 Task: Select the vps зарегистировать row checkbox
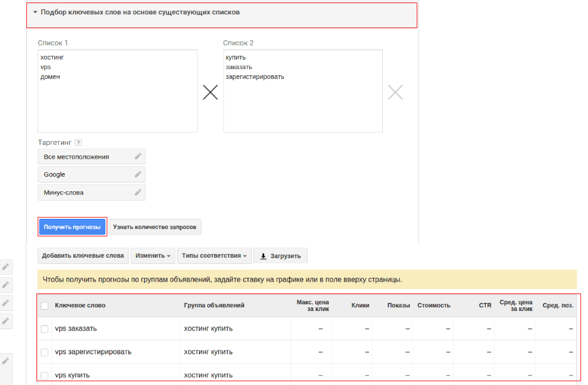pos(45,352)
